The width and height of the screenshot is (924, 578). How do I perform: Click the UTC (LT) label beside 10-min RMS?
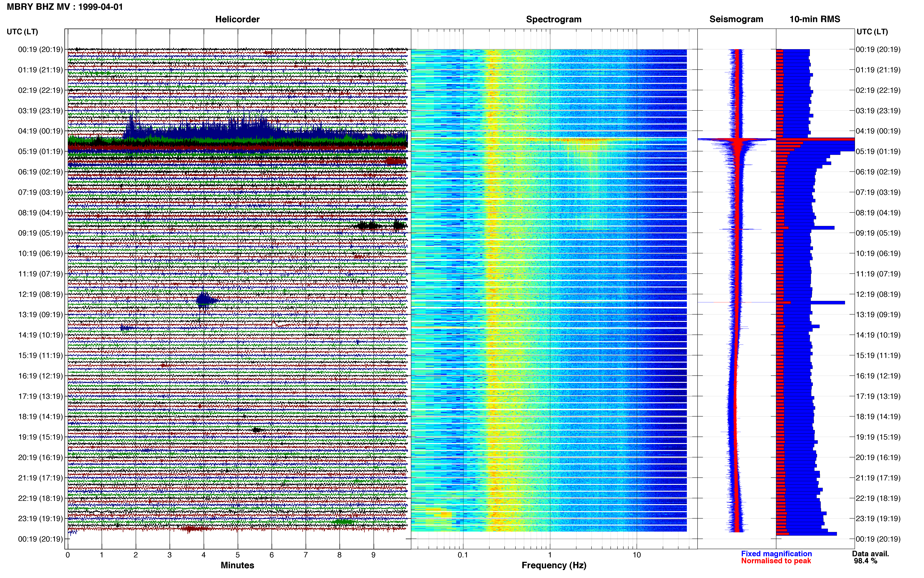point(872,31)
